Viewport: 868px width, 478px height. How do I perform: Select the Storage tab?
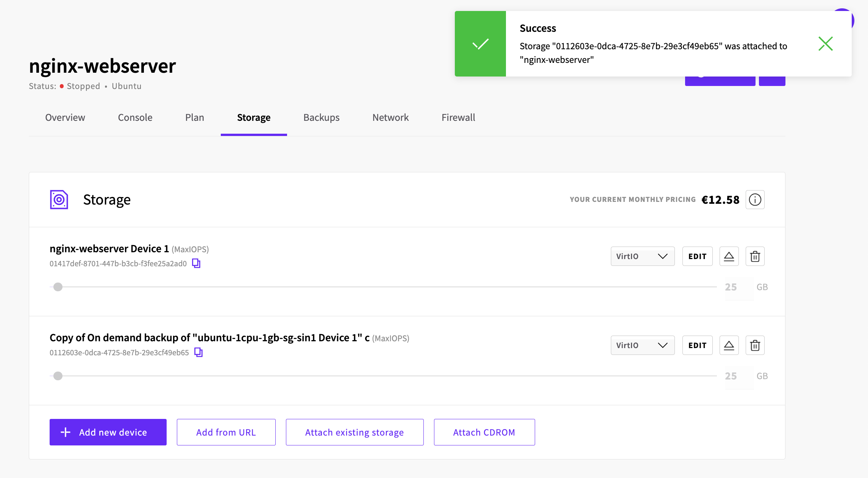254,117
